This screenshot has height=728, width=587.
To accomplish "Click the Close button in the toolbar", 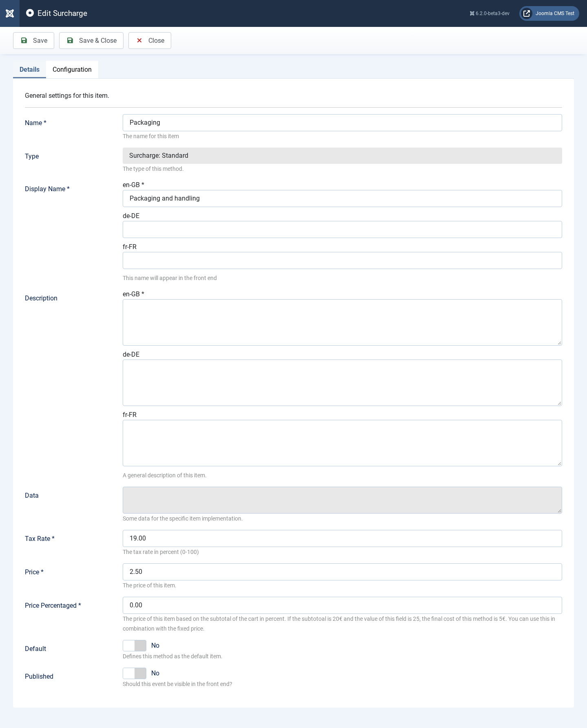I will click(x=150, y=41).
